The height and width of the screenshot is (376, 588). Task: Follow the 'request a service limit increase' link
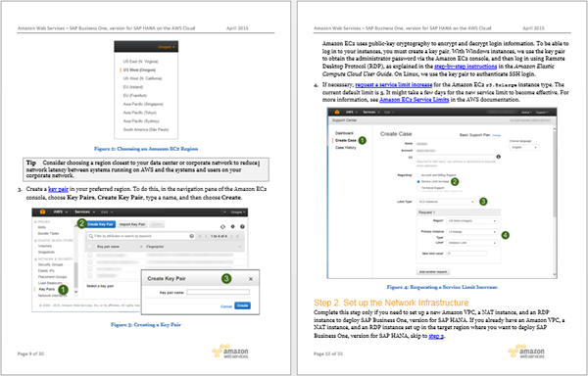pyautogui.click(x=394, y=84)
